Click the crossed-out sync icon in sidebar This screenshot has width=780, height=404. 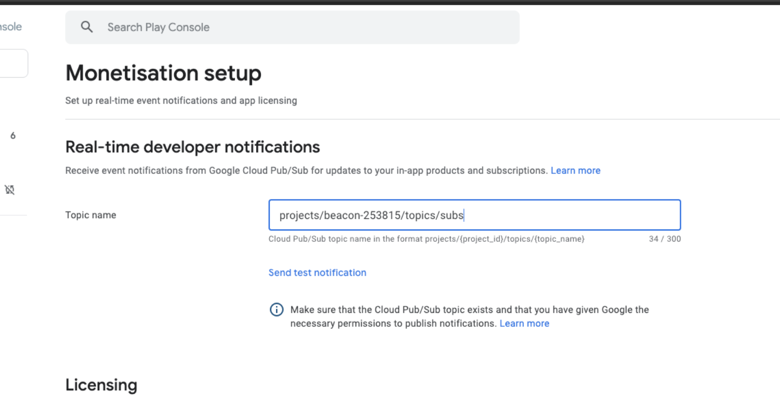(x=9, y=190)
